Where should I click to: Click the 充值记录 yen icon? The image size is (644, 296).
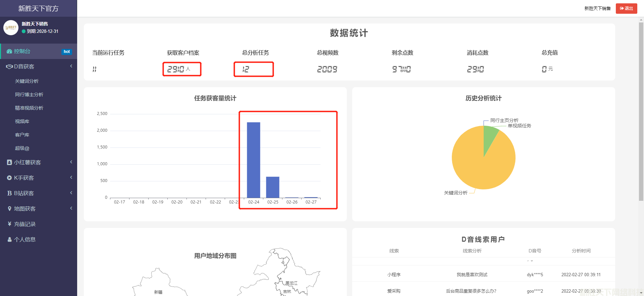click(x=9, y=224)
